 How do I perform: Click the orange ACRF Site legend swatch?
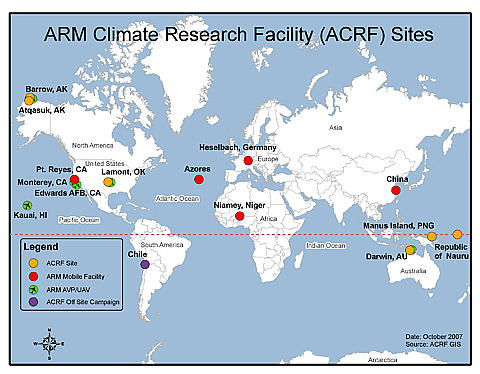pyautogui.click(x=33, y=263)
